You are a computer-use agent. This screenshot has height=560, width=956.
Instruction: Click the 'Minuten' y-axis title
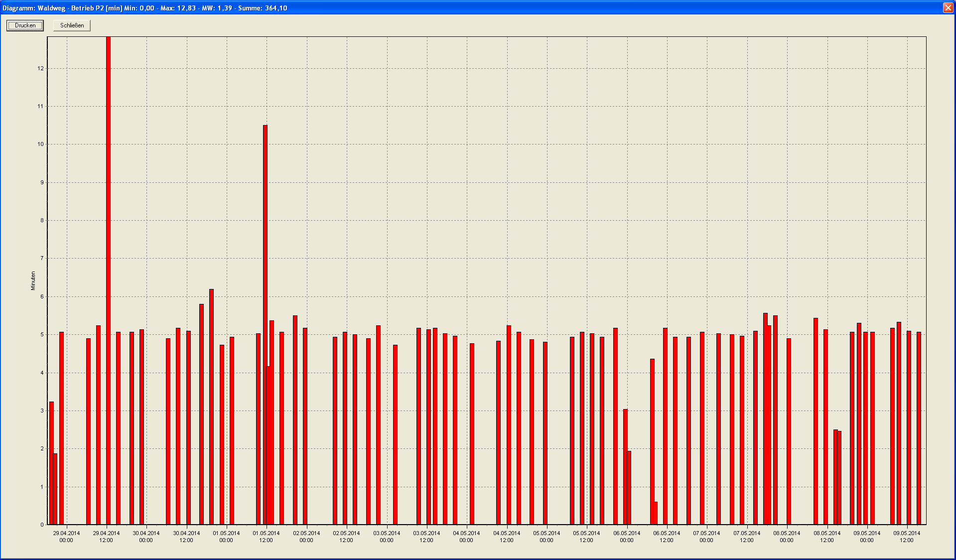point(33,281)
